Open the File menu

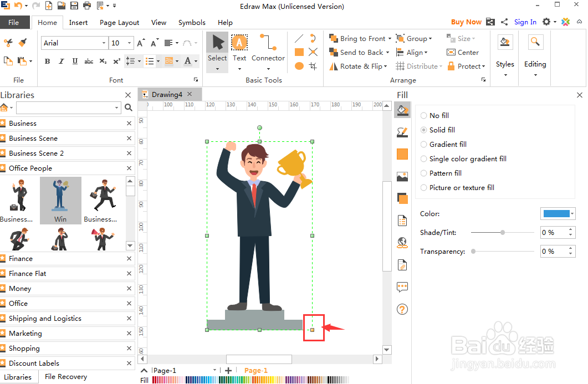pyautogui.click(x=13, y=22)
